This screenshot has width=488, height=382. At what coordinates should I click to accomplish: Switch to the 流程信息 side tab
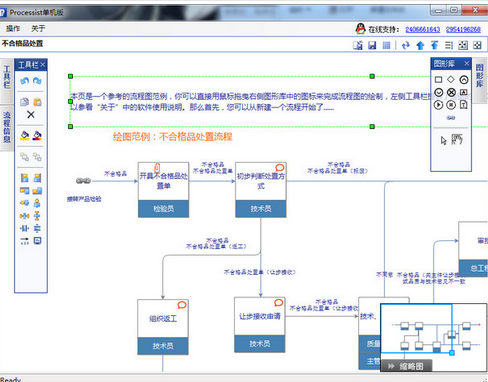7,128
